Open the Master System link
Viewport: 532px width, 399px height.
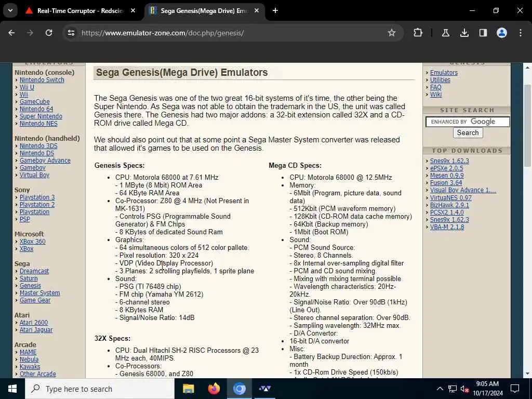(x=39, y=293)
